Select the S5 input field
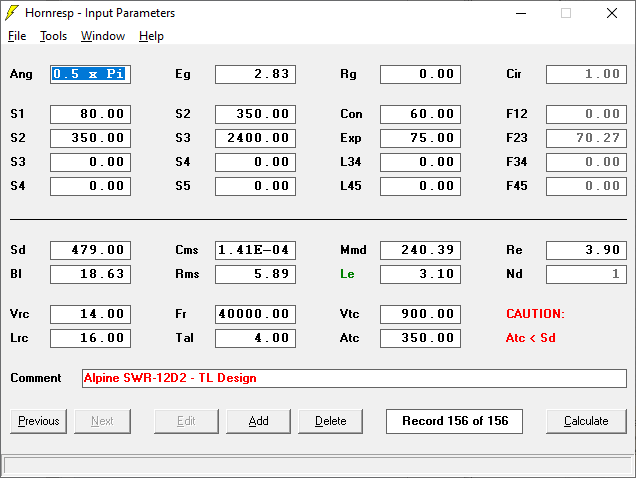Image resolution: width=636 pixels, height=478 pixels. [x=256, y=186]
